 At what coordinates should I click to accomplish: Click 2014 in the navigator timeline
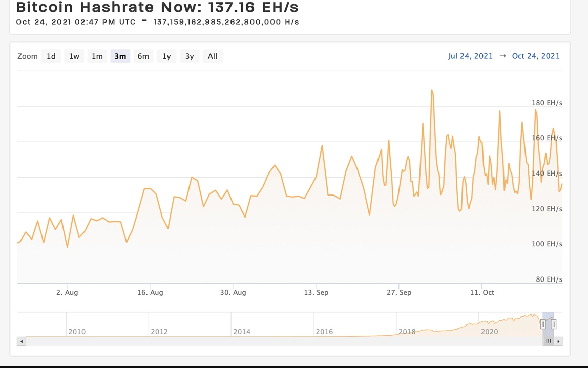[x=242, y=332]
